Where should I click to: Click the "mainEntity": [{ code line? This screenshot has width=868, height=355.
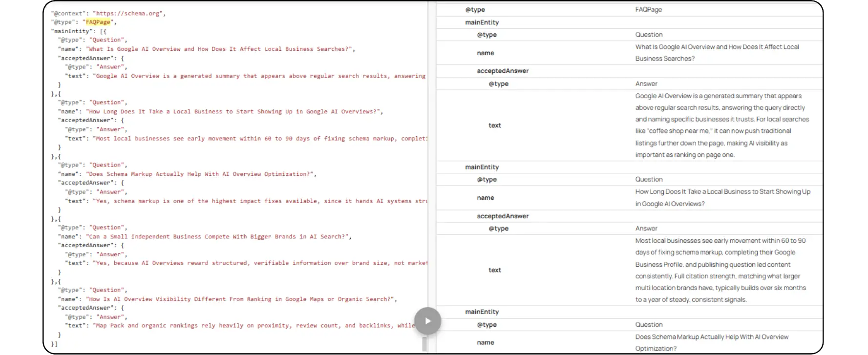(79, 31)
